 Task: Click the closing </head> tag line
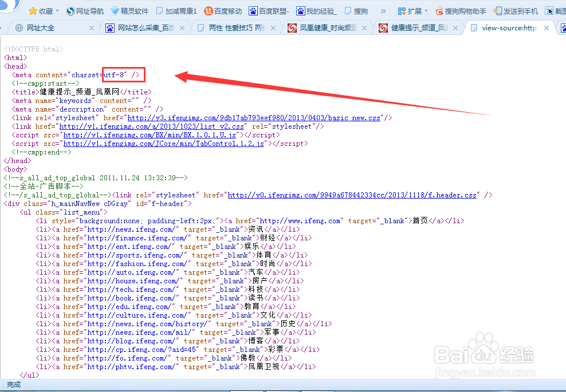[x=17, y=161]
